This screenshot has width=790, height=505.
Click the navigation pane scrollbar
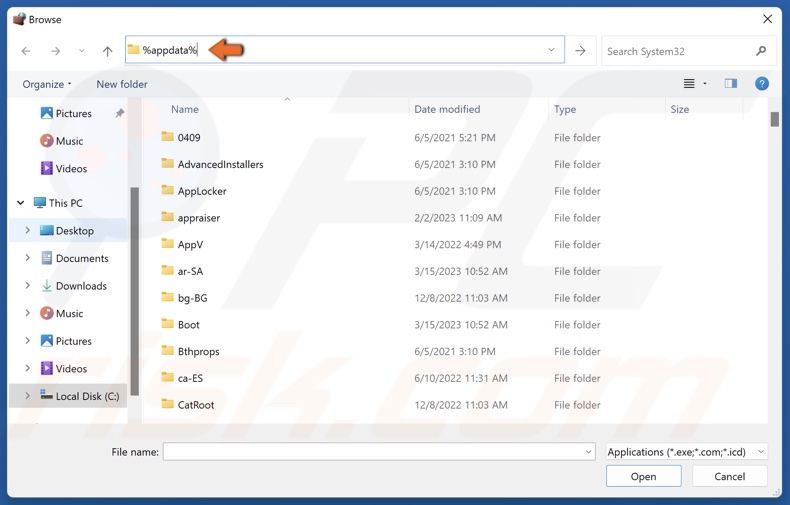coord(135,291)
